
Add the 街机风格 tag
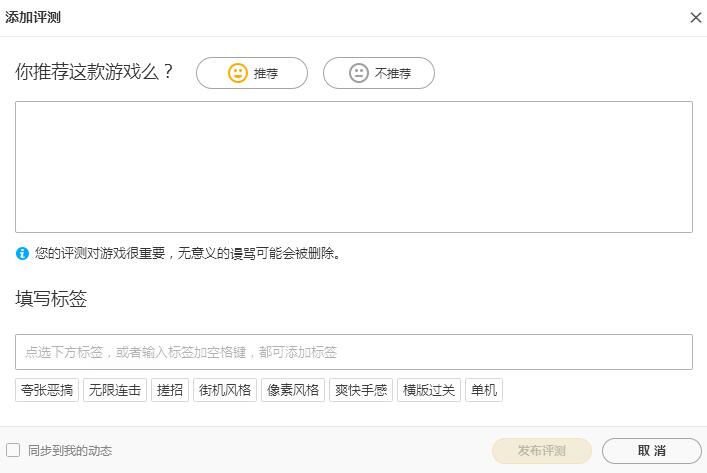pyautogui.click(x=225, y=390)
